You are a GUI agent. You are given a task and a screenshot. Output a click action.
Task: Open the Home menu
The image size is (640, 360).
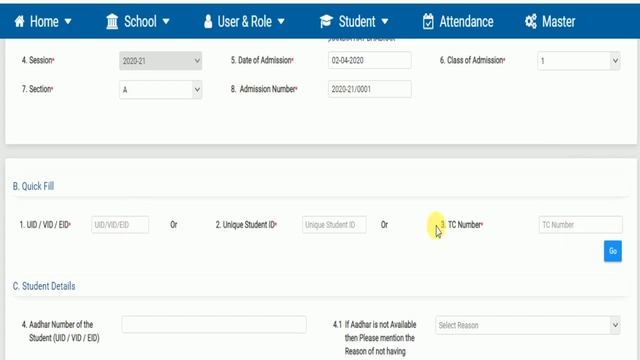[x=43, y=21]
